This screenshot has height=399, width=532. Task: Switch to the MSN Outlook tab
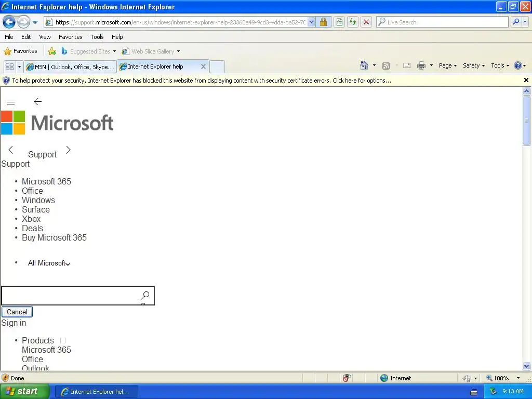[x=70, y=67]
